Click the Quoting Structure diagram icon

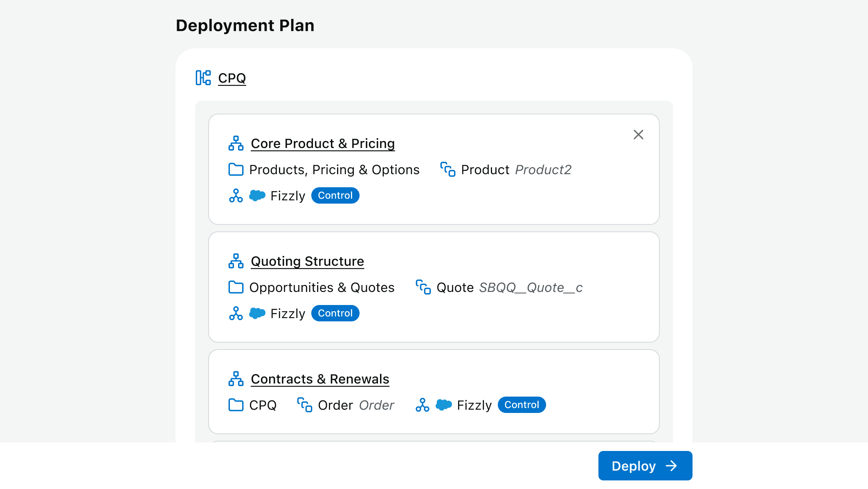pyautogui.click(x=236, y=261)
